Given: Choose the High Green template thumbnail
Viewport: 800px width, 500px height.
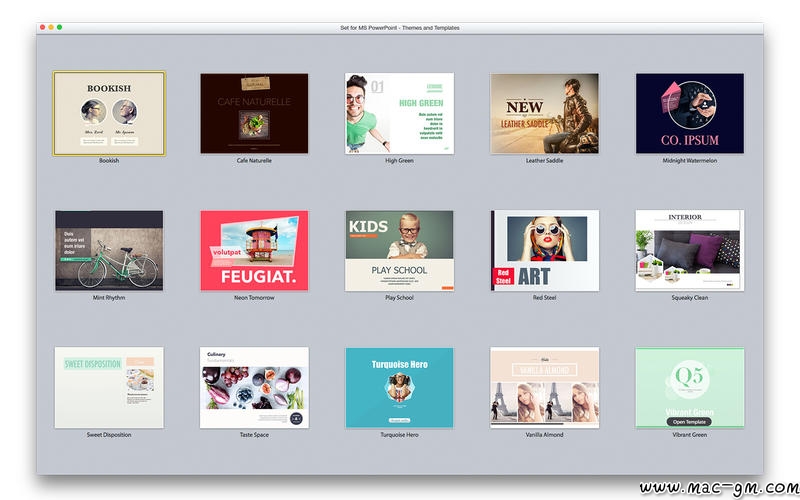Looking at the screenshot, I should pyautogui.click(x=399, y=113).
